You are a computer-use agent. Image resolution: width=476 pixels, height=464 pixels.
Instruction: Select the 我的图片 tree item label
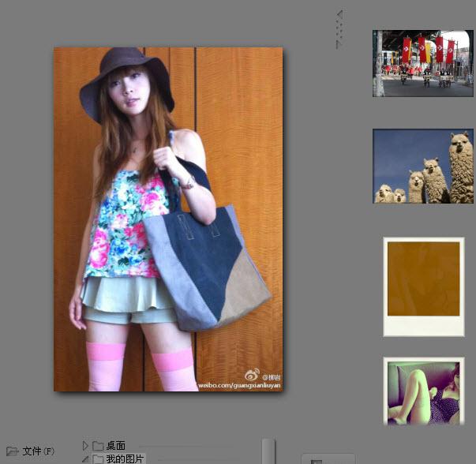coord(125,458)
